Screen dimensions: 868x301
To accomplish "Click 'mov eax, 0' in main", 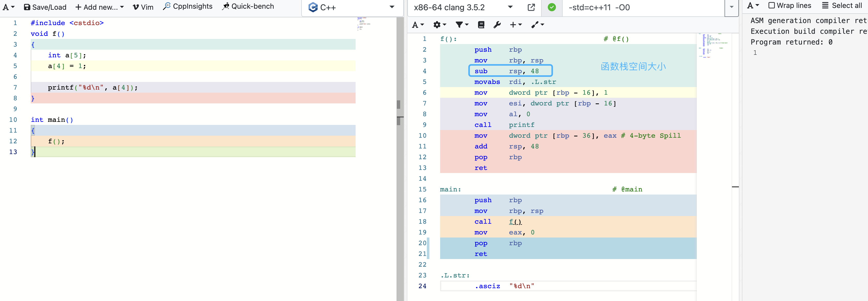I will pos(504,232).
